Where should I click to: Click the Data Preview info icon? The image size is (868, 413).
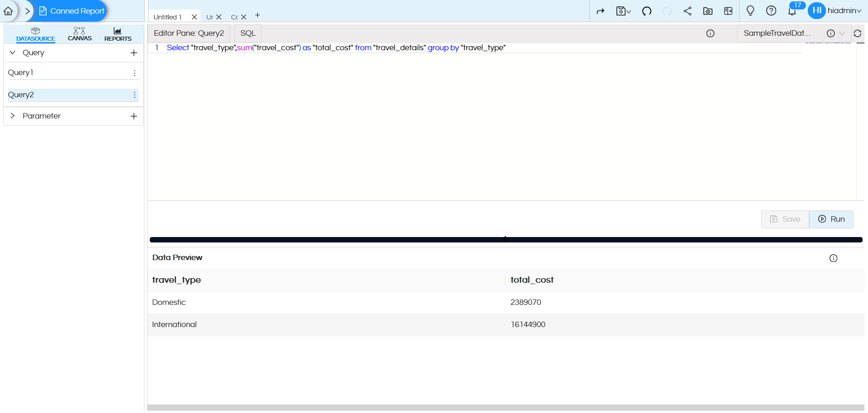tap(833, 258)
